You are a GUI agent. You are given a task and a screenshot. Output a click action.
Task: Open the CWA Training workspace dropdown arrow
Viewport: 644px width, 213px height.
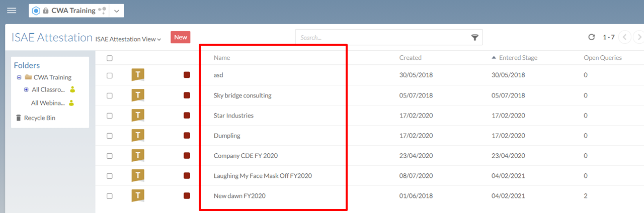point(117,11)
